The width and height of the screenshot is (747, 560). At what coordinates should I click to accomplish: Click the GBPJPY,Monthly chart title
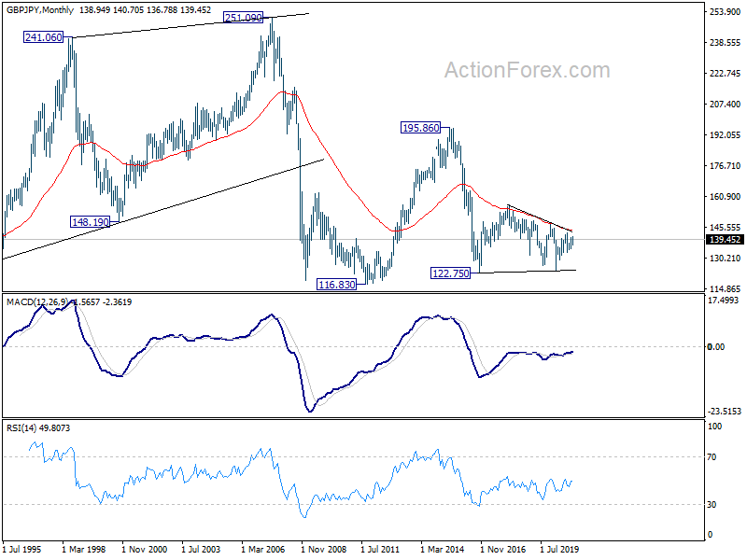pyautogui.click(x=40, y=10)
